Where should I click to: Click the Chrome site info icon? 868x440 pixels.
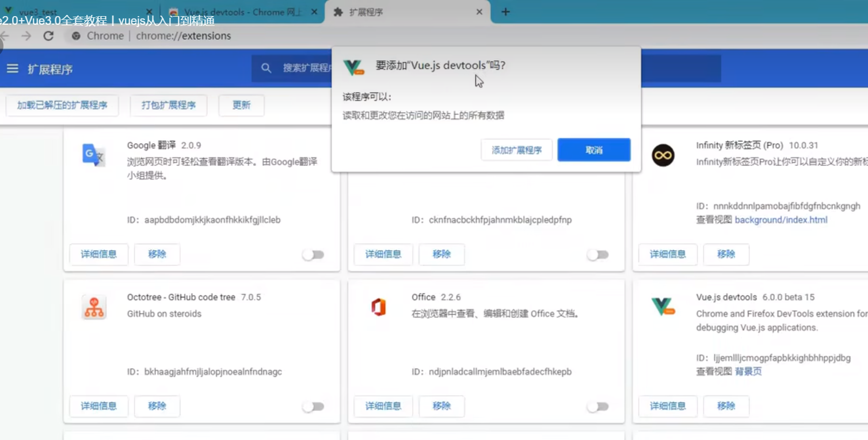75,36
